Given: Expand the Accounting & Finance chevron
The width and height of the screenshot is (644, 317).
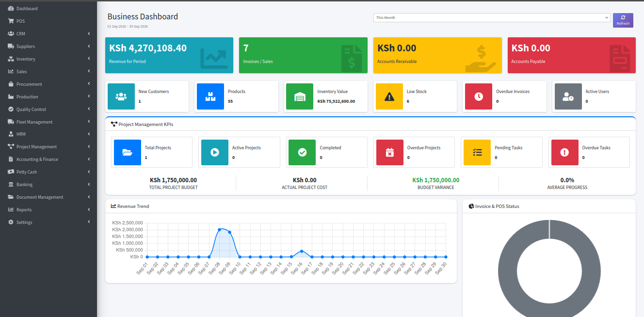Looking at the screenshot, I should (x=89, y=159).
